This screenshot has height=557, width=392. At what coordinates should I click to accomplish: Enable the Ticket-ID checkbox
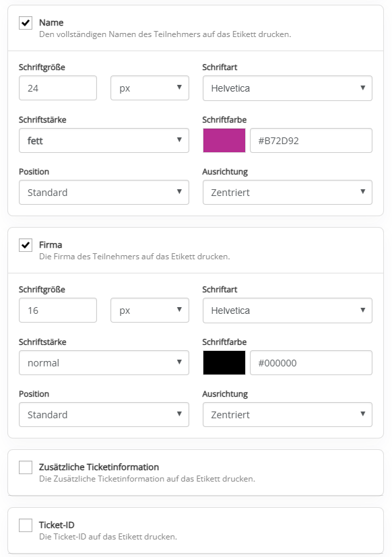[x=26, y=525]
